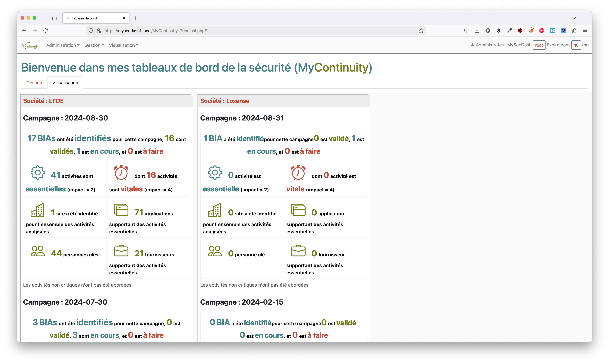Click the LFDE site building icon

pyautogui.click(x=38, y=210)
